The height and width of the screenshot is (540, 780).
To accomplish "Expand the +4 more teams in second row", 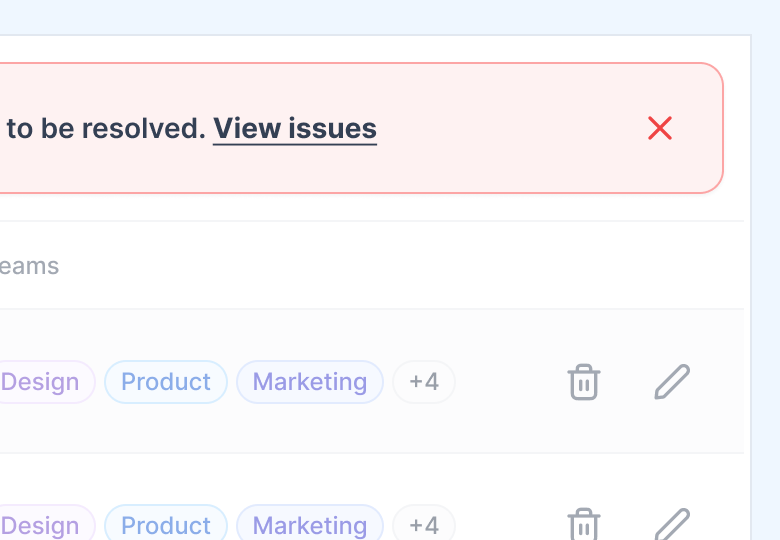I will pyautogui.click(x=424, y=523).
